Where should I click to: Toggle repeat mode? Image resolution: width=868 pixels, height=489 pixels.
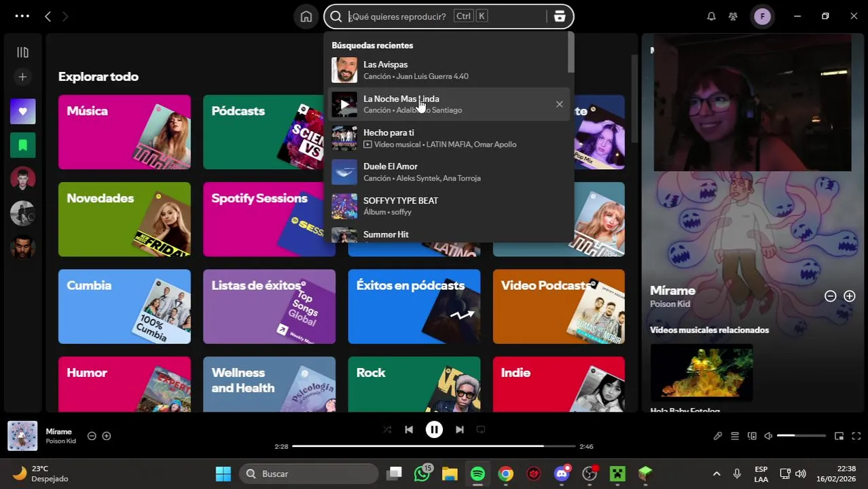point(481,429)
